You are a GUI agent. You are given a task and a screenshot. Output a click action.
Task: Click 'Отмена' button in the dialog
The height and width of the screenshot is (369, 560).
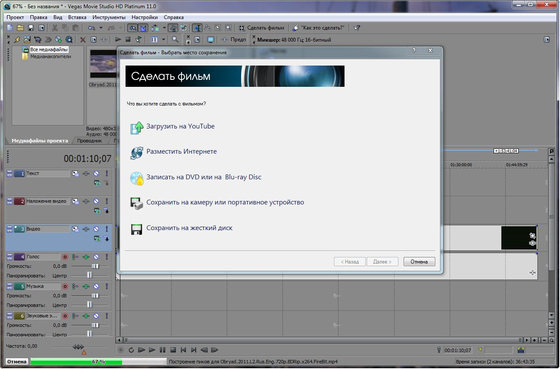[419, 262]
